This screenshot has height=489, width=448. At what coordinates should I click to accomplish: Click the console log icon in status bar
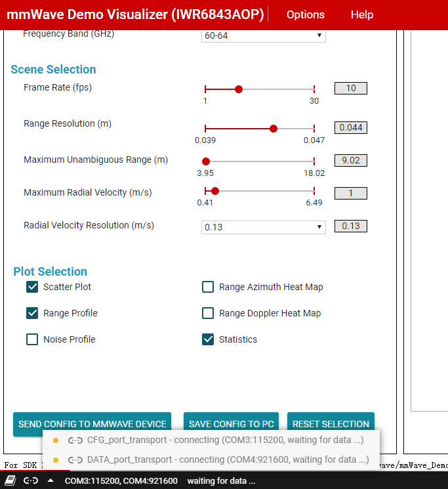tap(10, 480)
